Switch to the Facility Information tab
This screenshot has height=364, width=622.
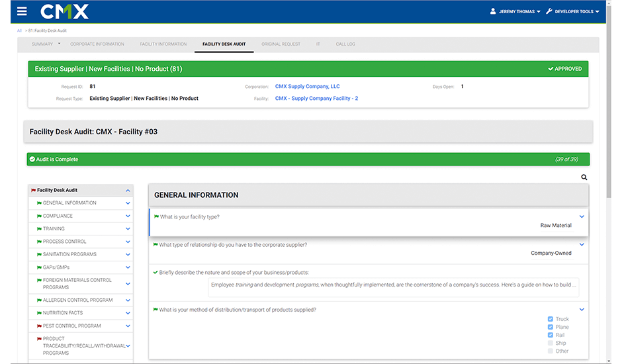tap(163, 44)
